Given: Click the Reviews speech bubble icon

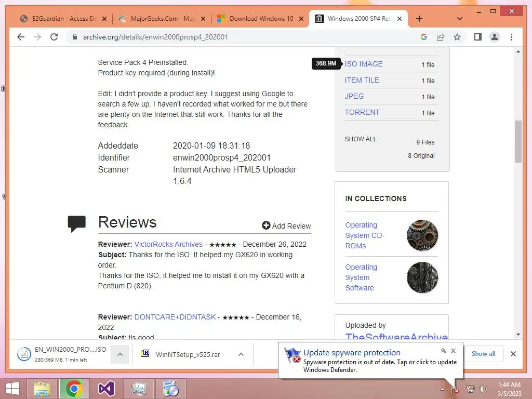Looking at the screenshot, I should [x=77, y=223].
